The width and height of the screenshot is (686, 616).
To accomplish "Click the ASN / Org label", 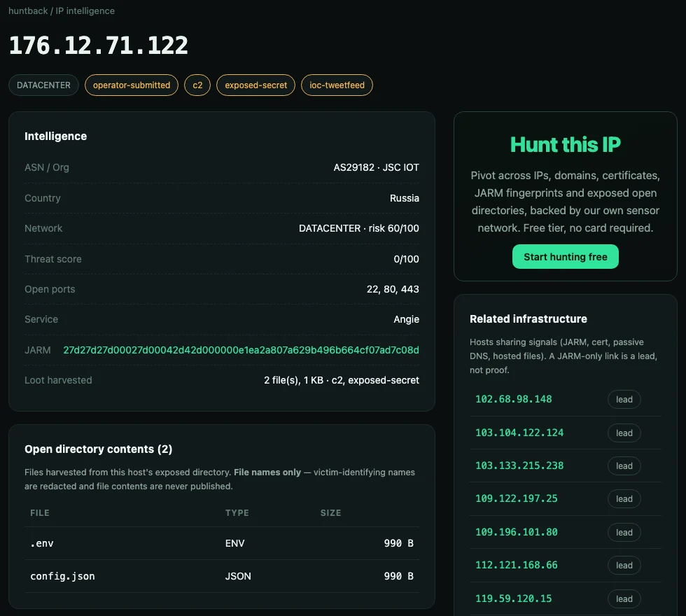I will (47, 167).
